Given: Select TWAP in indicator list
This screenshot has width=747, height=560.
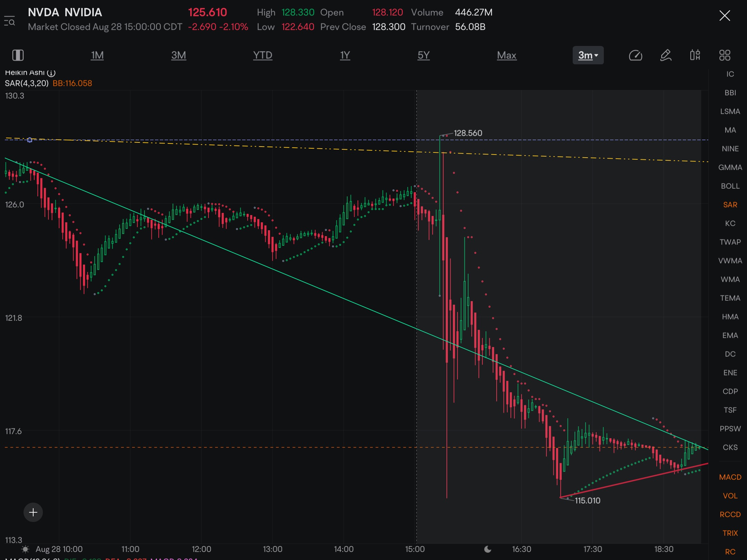Looking at the screenshot, I should 730,242.
